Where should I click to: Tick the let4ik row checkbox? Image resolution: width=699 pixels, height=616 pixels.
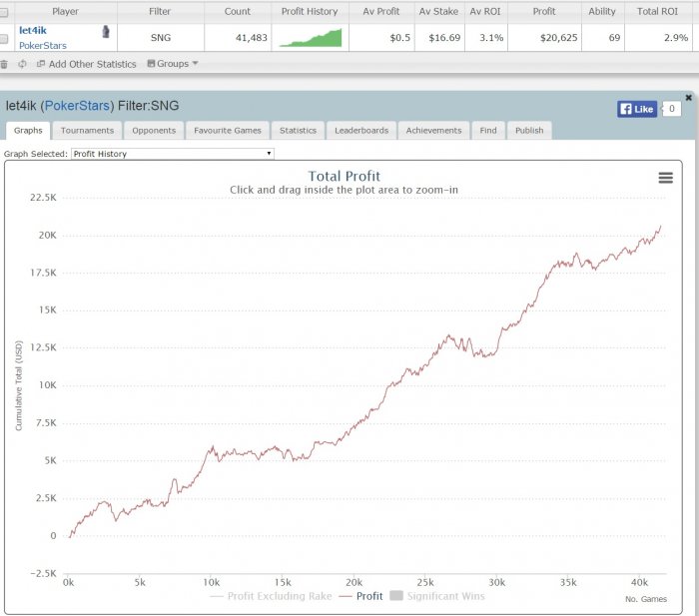point(4,39)
